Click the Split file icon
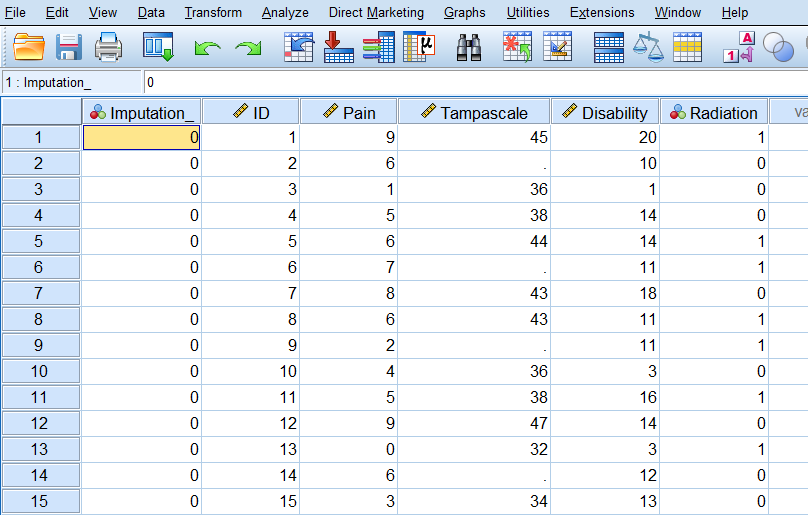Screen dimensions: 808x515 tap(609, 47)
